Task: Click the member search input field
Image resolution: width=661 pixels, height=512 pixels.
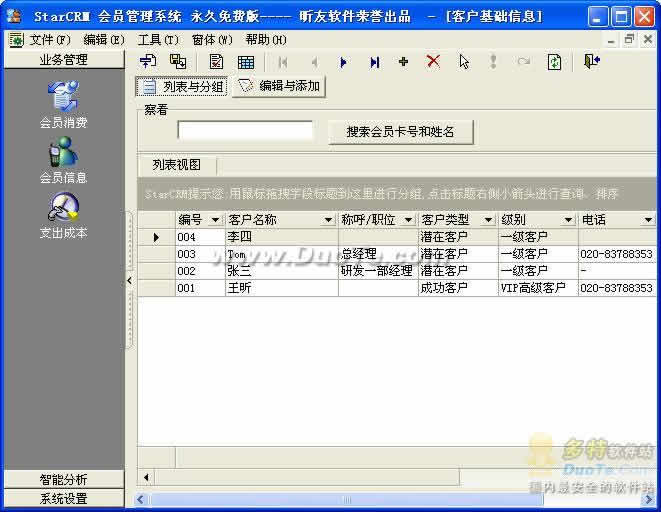Action: (245, 130)
